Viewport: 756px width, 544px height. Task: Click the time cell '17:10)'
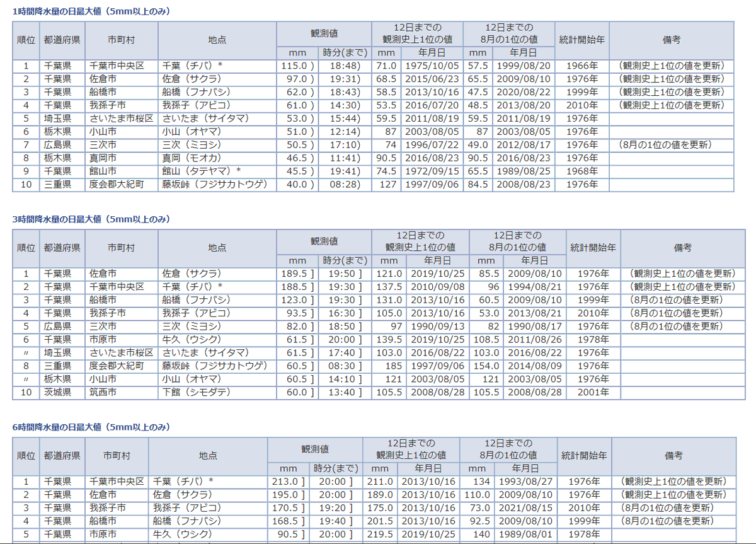tap(346, 145)
